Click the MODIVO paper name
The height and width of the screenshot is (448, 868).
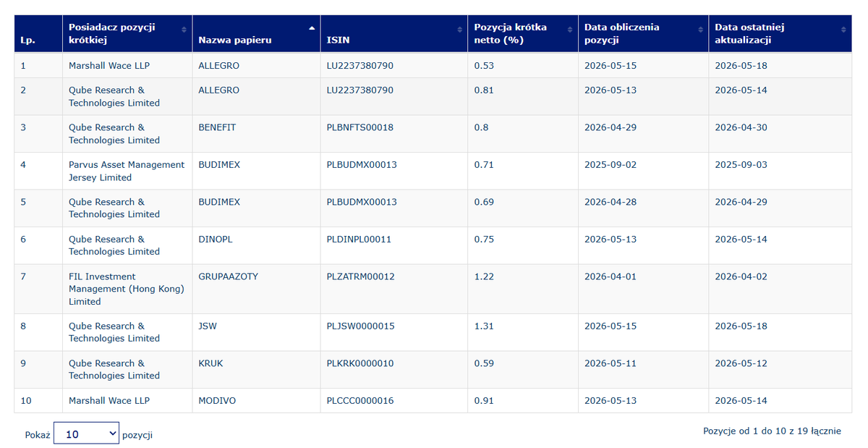coord(217,400)
